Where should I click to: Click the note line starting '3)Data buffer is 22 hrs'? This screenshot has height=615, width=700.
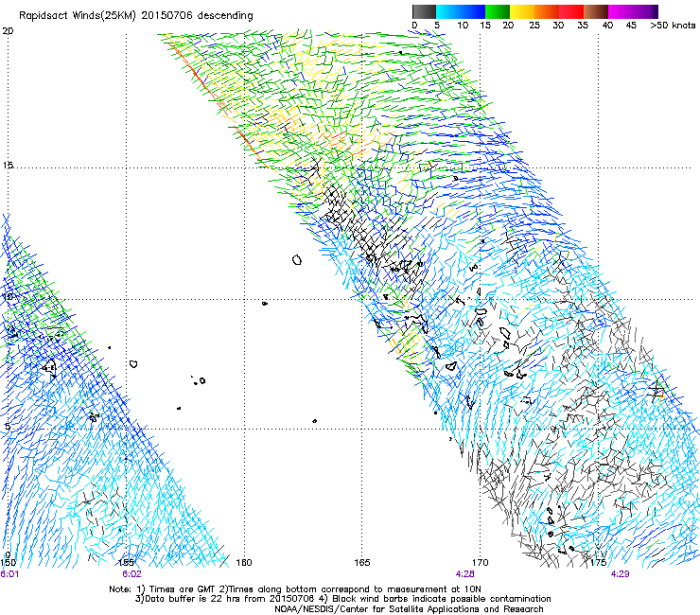click(x=342, y=599)
